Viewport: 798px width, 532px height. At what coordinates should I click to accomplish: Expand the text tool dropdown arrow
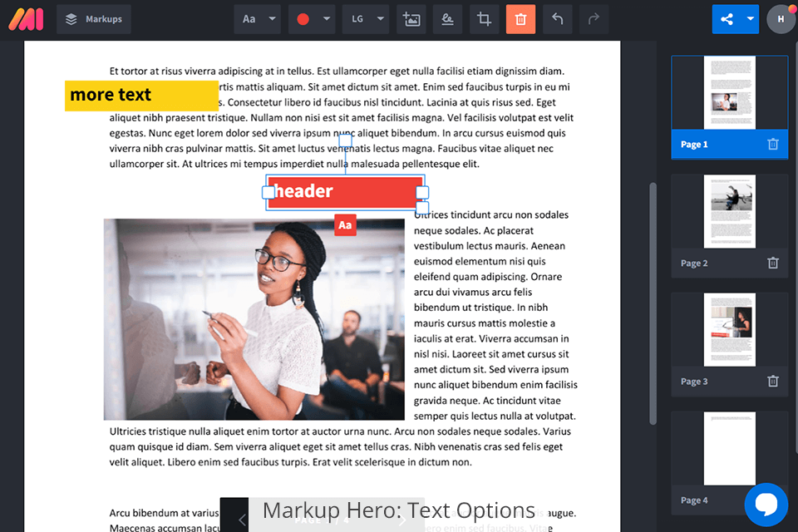tap(273, 19)
